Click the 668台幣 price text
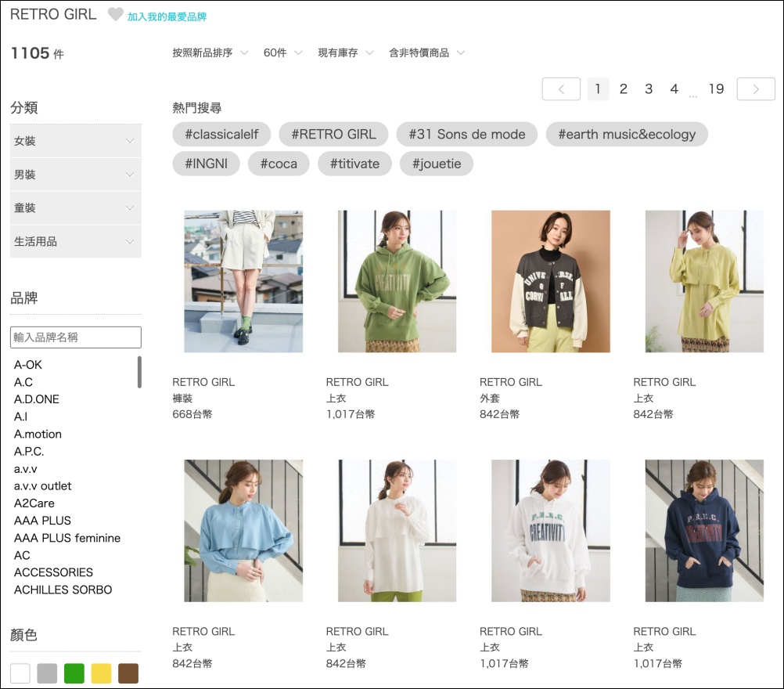Screen dimensions: 784x689 point(192,414)
